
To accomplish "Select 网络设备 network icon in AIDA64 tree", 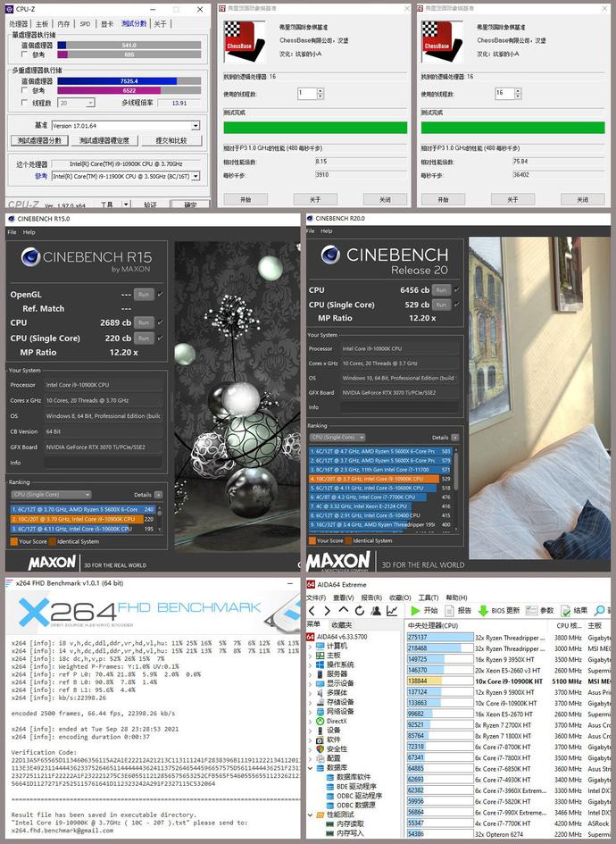I will point(320,711).
